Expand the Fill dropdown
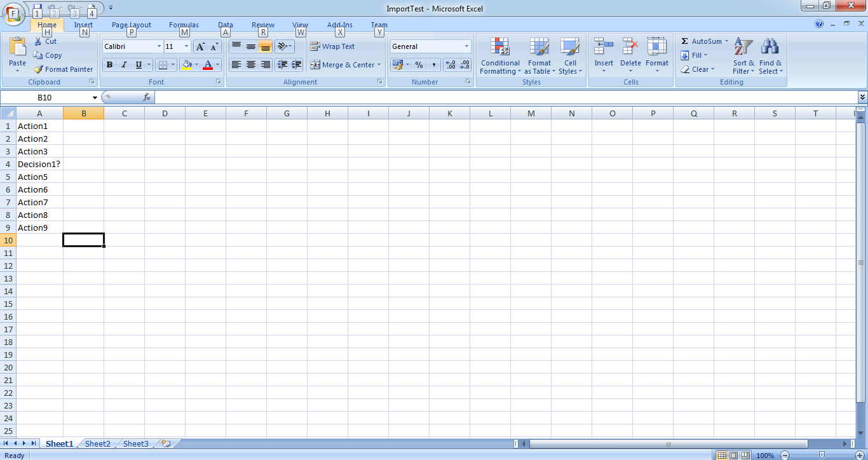The height and width of the screenshot is (460, 868). pyautogui.click(x=706, y=55)
